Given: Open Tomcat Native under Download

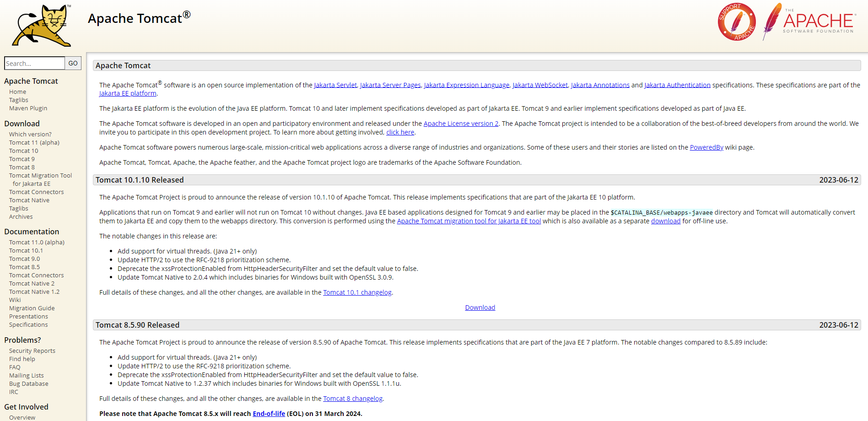Looking at the screenshot, I should 29,200.
